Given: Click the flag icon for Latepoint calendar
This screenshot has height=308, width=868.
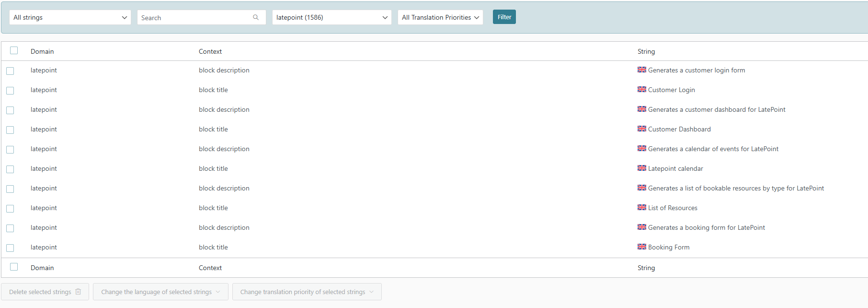Looking at the screenshot, I should pyautogui.click(x=642, y=168).
